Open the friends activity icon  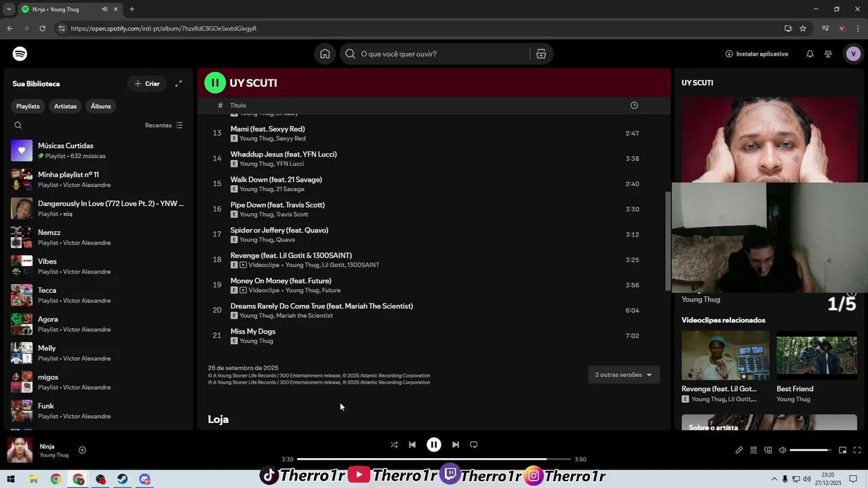[828, 54]
